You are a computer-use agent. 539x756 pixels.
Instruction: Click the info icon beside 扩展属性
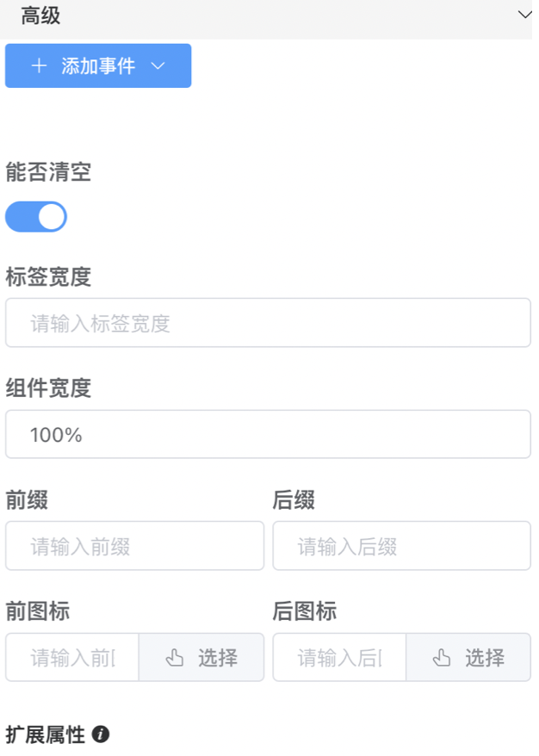[101, 734]
